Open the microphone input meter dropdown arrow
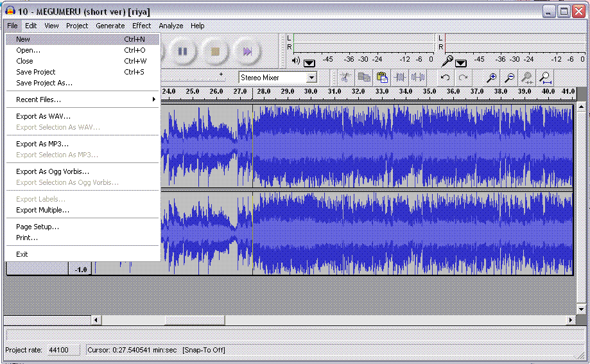Image resolution: width=590 pixels, height=364 pixels. point(461,63)
